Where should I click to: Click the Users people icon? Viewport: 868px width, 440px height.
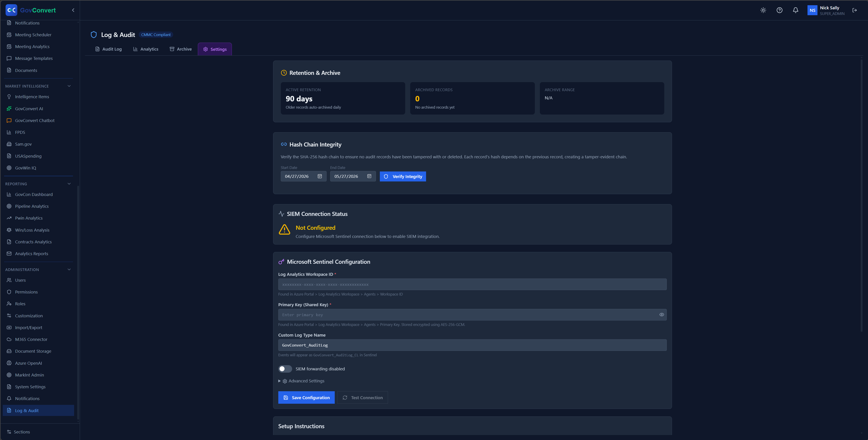click(9, 280)
